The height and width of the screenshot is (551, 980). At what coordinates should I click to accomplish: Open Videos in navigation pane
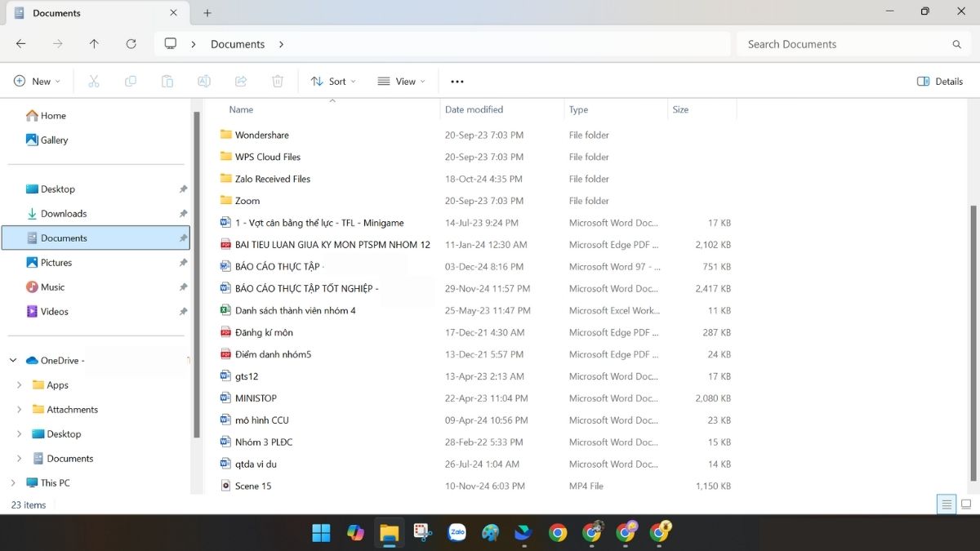coord(47,312)
